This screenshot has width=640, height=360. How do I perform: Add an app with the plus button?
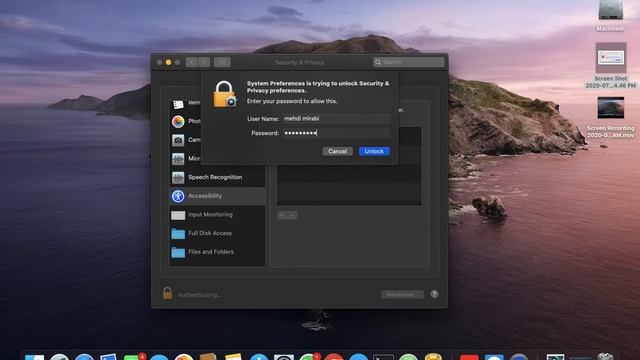coord(282,215)
